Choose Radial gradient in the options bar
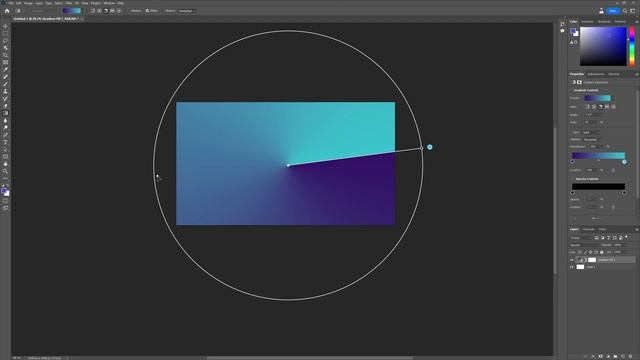This screenshot has height=360, width=640. click(99, 11)
